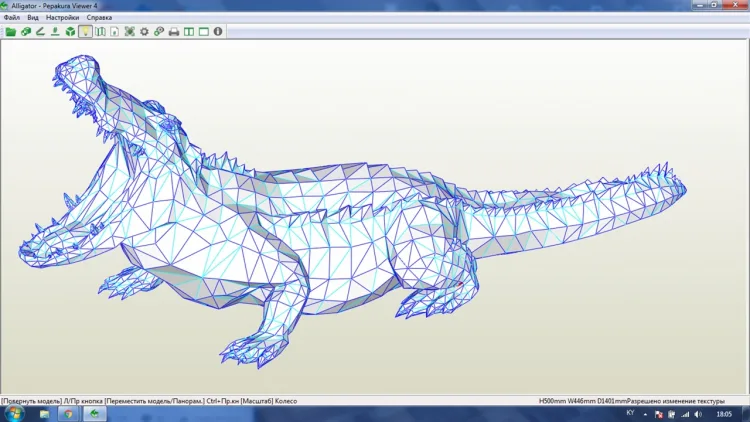This screenshot has height=422, width=750.
Task: Open settings via the gear icon
Action: tap(144, 32)
